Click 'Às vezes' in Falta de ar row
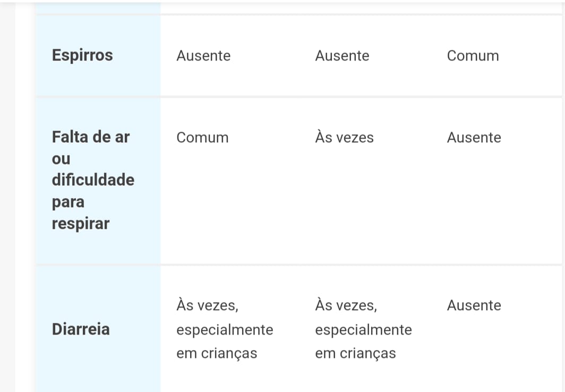Viewport: 565px width, 392px height. tap(344, 138)
